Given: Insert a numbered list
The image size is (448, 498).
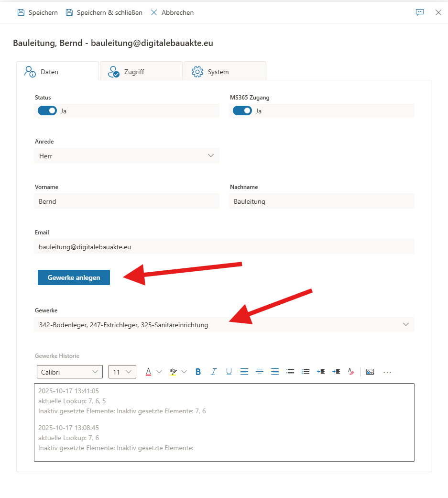Looking at the screenshot, I should tap(306, 372).
